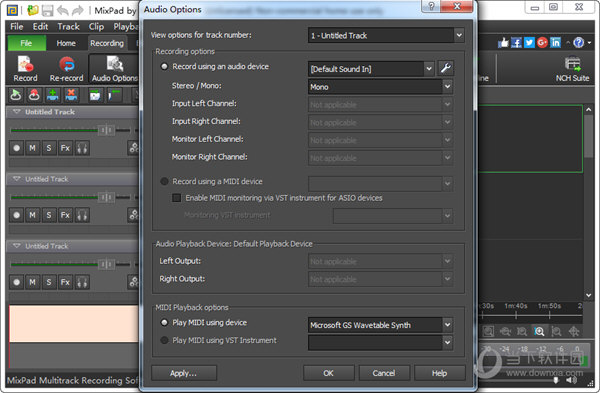Delete track using the red X icon
This screenshot has height=393, width=600.
[71, 95]
